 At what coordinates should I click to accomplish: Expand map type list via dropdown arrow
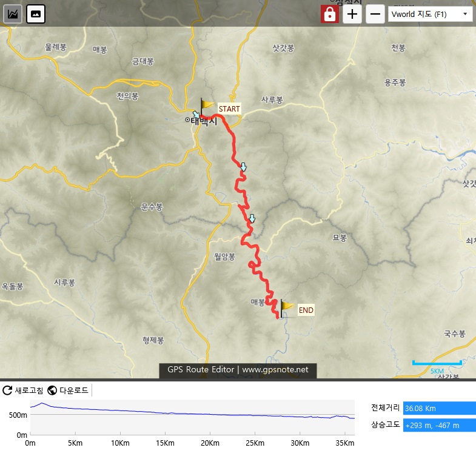point(465,14)
